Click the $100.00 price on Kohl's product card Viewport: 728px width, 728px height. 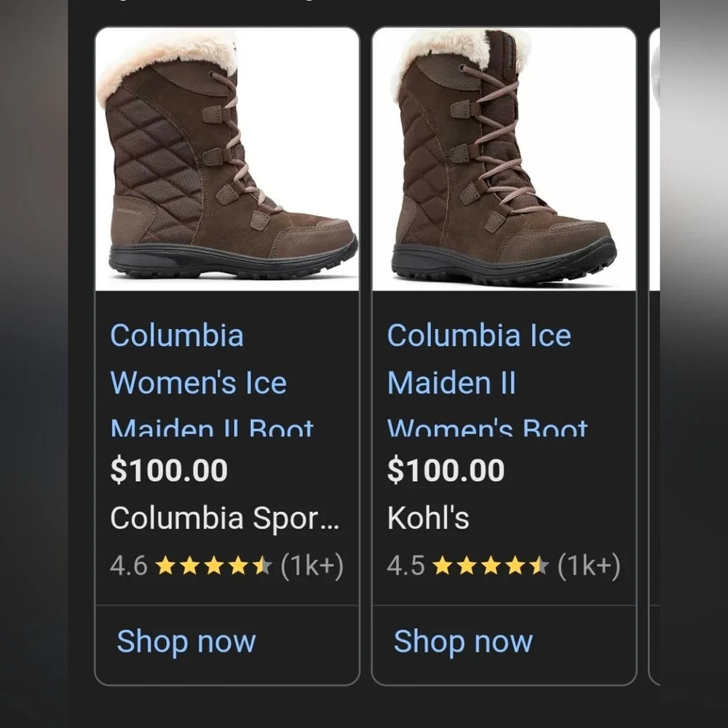[x=446, y=470]
